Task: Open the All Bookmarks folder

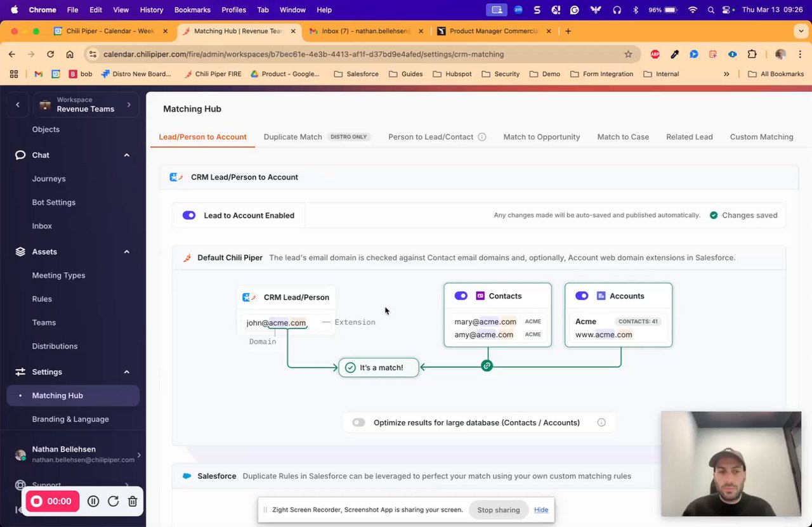Action: click(x=776, y=74)
